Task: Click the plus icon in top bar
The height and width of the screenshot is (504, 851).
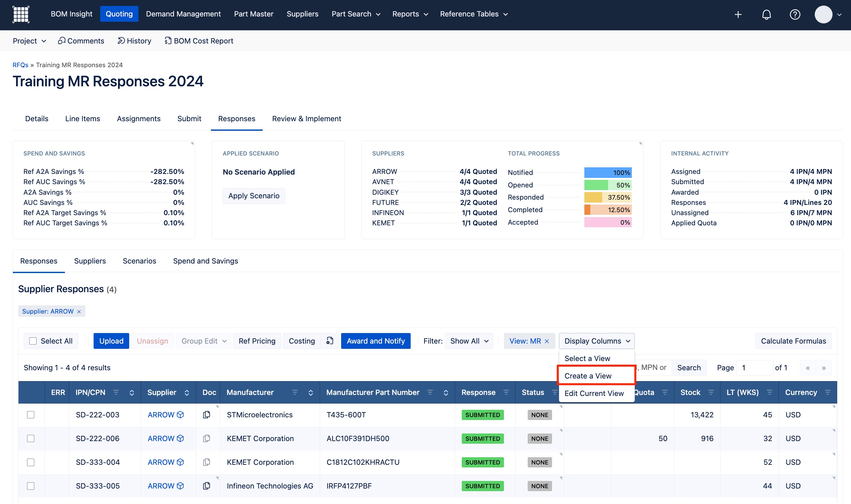Action: click(x=738, y=14)
